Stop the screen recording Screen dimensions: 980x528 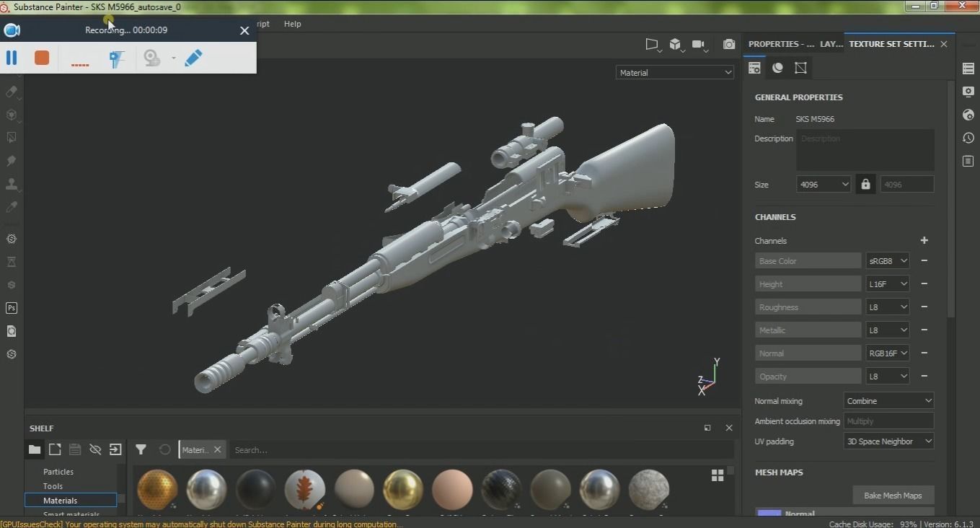(42, 58)
